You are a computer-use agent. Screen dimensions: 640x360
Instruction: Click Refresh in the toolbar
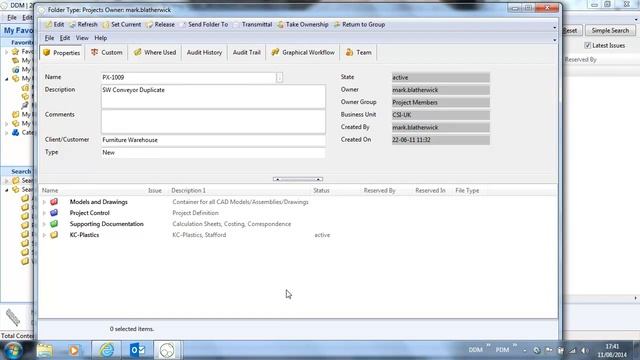pos(83,24)
